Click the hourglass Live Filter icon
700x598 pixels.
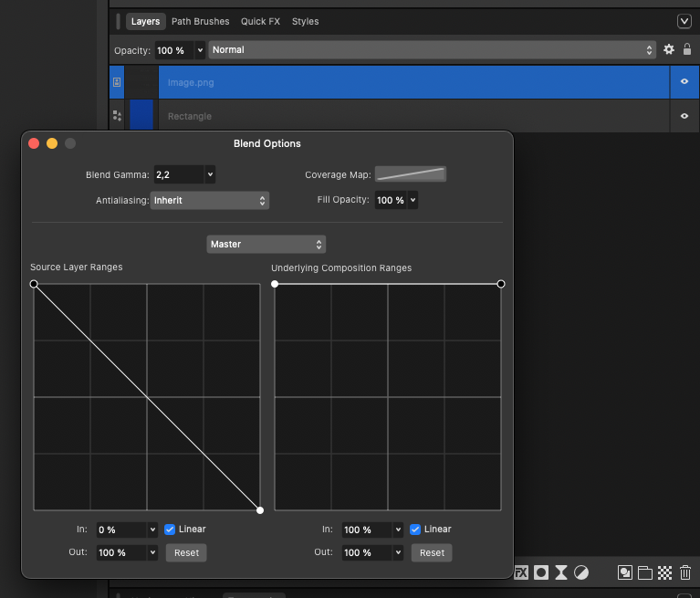(561, 572)
